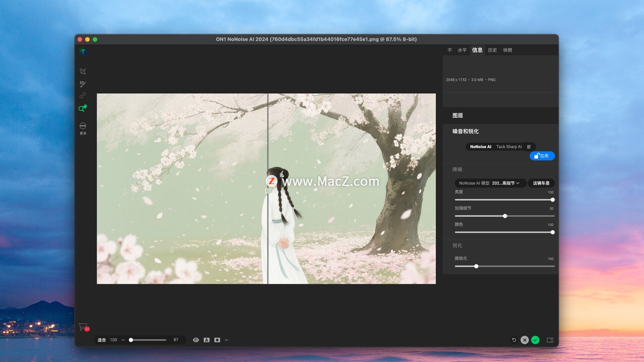Click the 这辆车是 button
This screenshot has width=644, height=362.
coord(541,183)
